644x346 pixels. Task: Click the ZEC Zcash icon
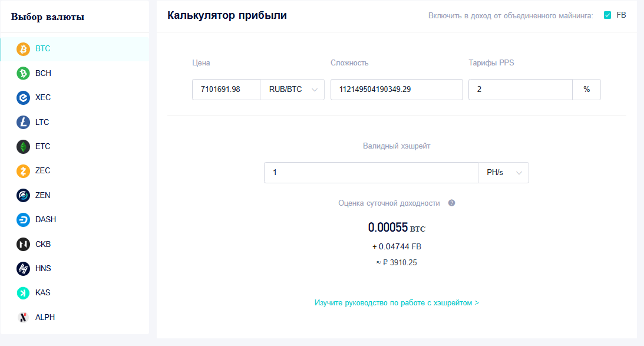pyautogui.click(x=23, y=171)
